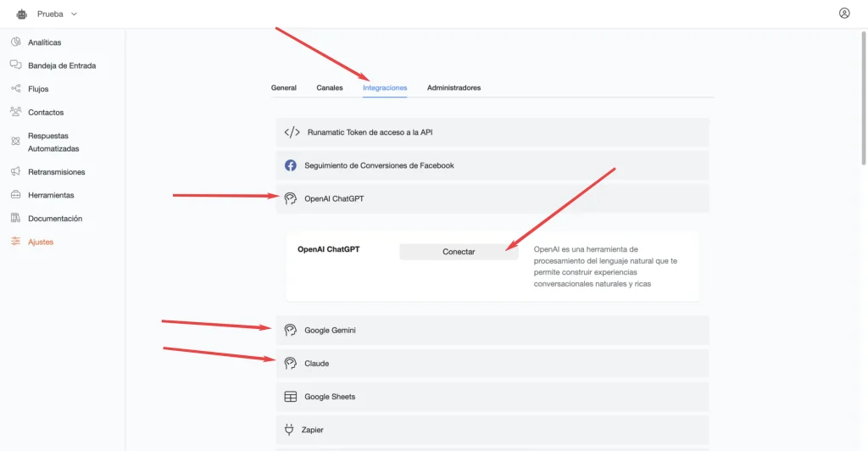Select the Flujos flow icon
The height and width of the screenshot is (451, 868).
[x=15, y=88]
